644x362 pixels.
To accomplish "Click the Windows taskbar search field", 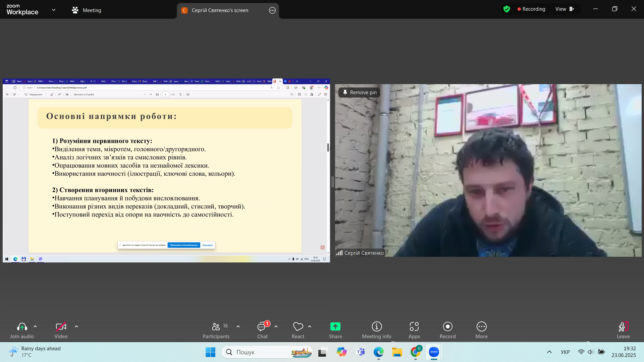I will (x=267, y=352).
